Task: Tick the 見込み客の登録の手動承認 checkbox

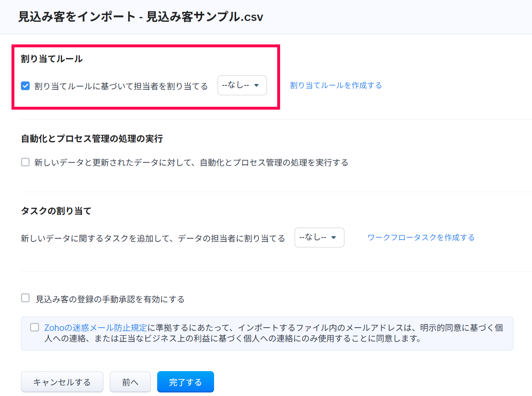Action: click(25, 298)
